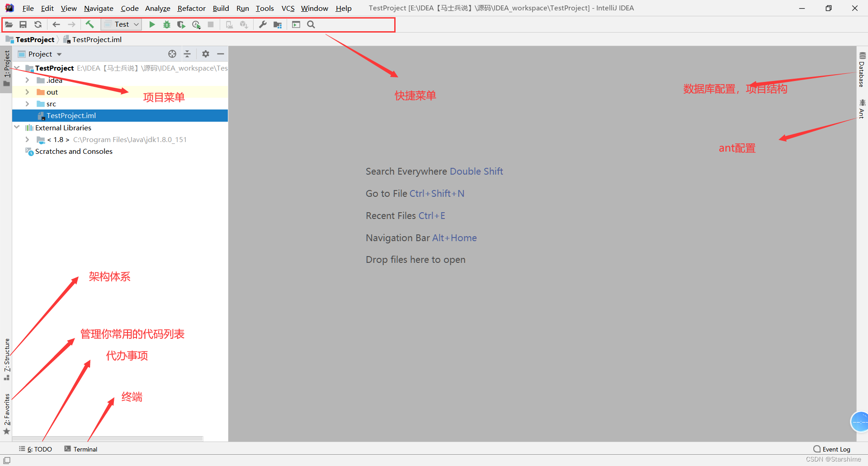Start debugging with the bug icon
The image size is (868, 466).
pyautogui.click(x=167, y=24)
